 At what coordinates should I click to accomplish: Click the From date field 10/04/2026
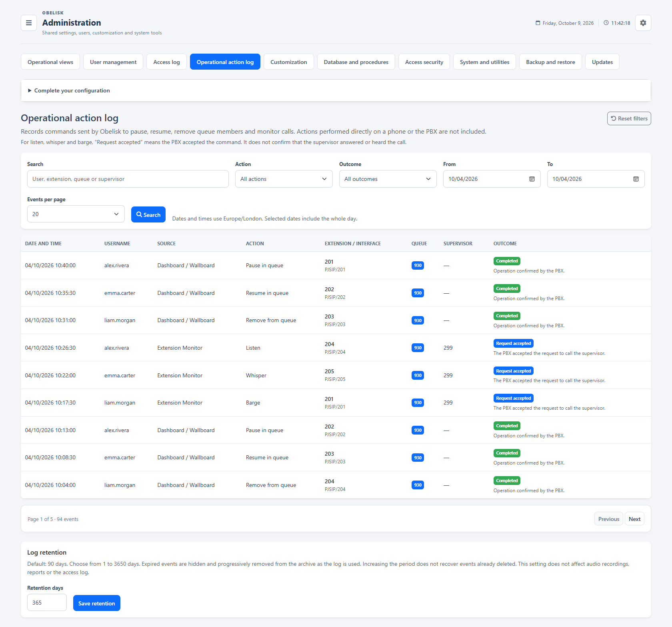point(492,179)
